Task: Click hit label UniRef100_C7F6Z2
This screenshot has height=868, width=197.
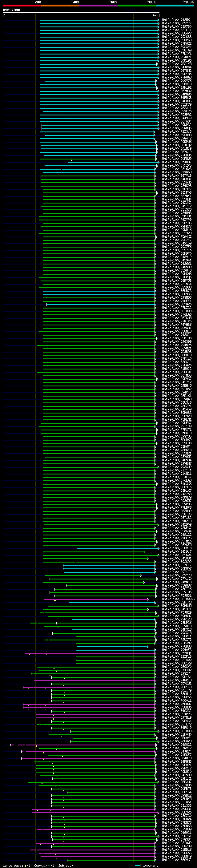Action: pyautogui.click(x=176, y=43)
